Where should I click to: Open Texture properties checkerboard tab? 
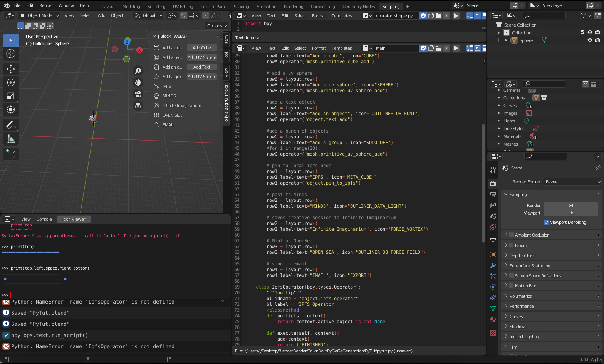pyautogui.click(x=493, y=333)
